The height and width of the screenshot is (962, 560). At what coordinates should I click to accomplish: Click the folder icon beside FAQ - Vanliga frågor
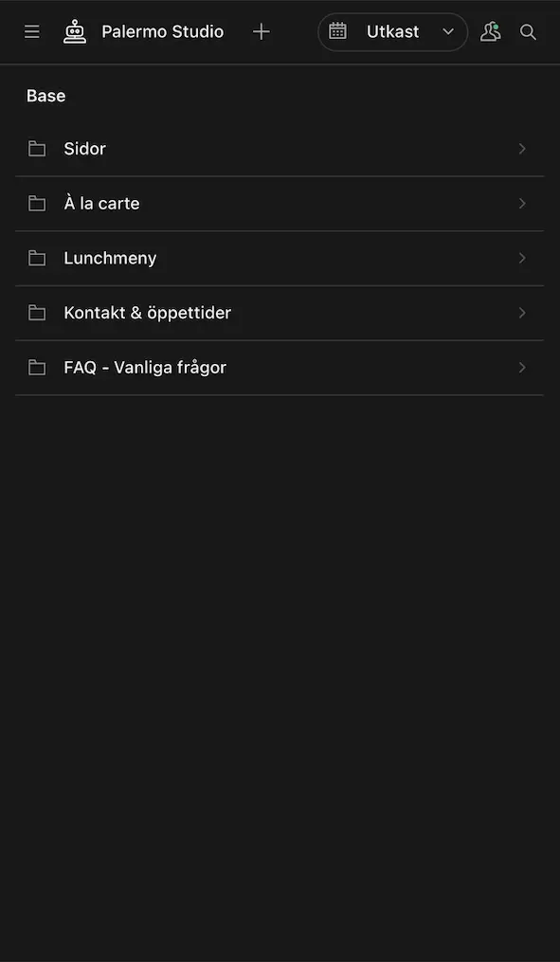37,367
